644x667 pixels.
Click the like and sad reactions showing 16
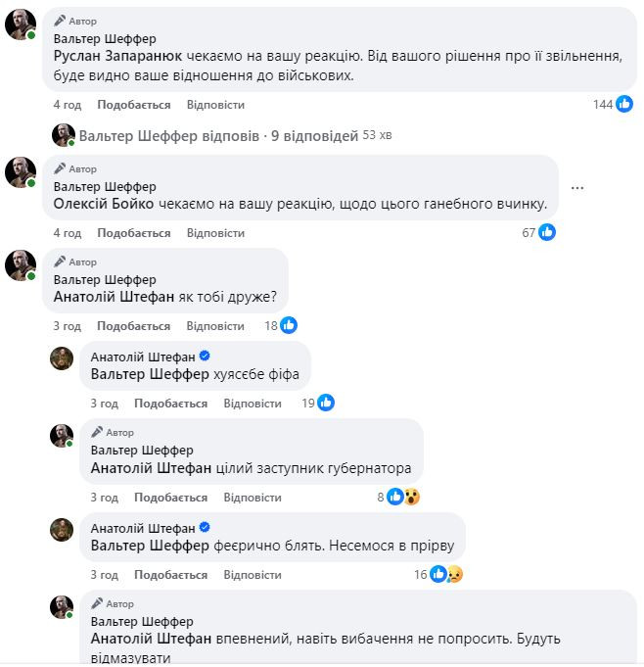[445, 574]
